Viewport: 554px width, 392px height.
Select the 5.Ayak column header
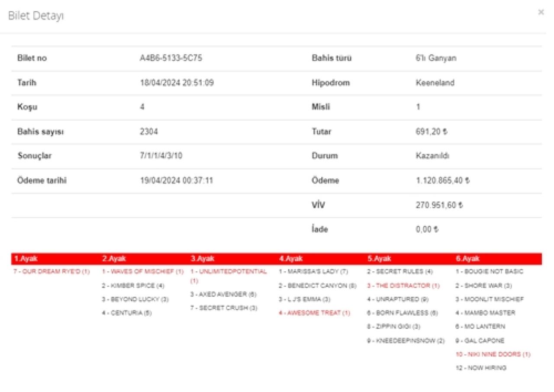pyautogui.click(x=379, y=259)
